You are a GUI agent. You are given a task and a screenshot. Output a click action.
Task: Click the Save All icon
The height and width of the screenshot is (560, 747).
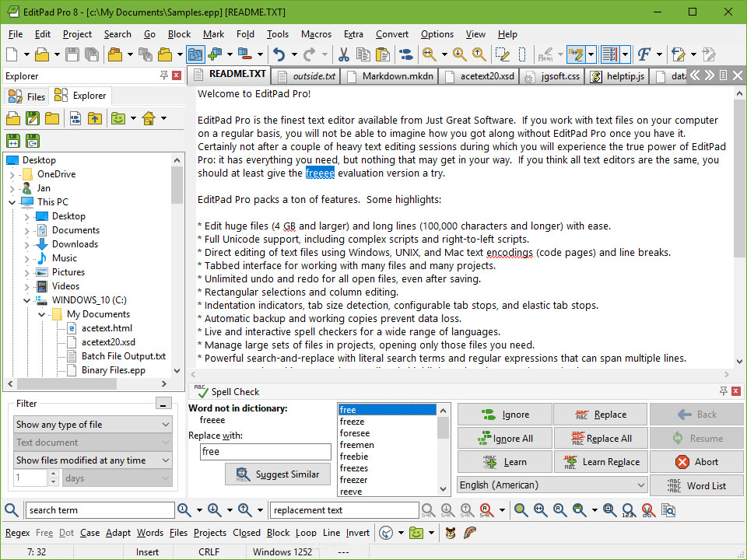click(92, 54)
